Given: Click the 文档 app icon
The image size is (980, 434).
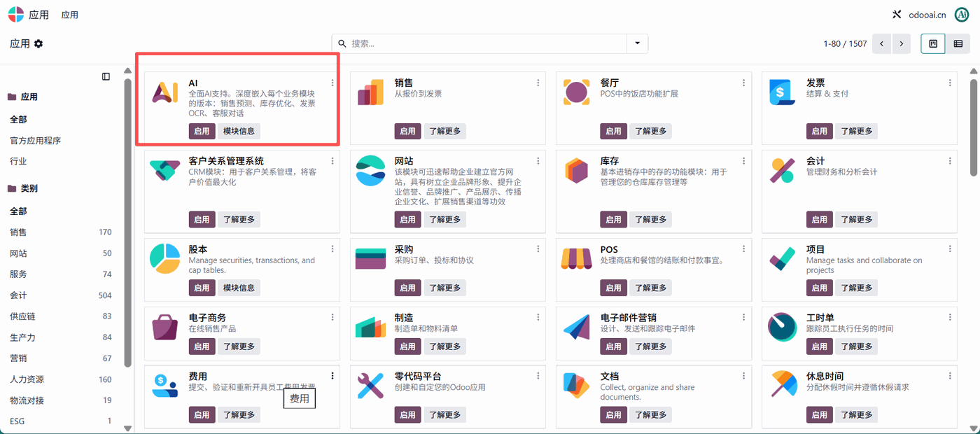Looking at the screenshot, I should point(576,386).
